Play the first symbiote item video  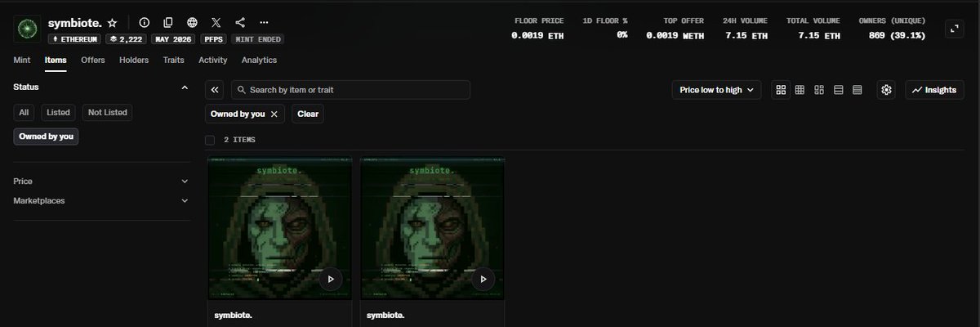click(330, 279)
